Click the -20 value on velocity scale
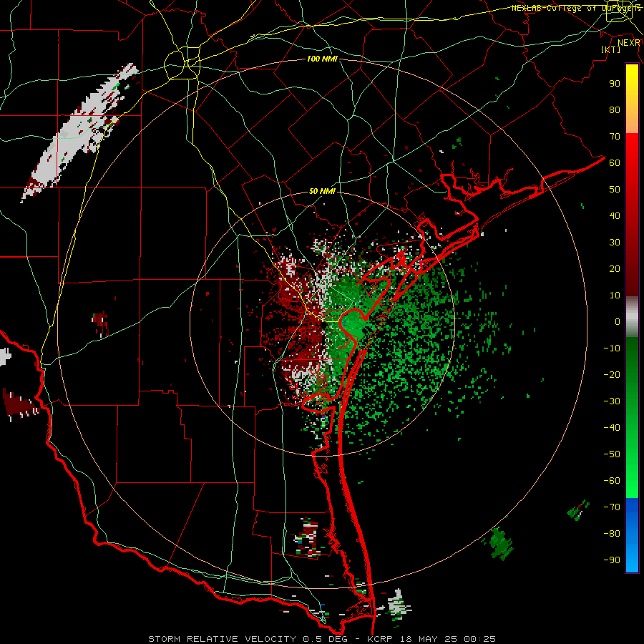The height and width of the screenshot is (644, 644). [x=612, y=374]
